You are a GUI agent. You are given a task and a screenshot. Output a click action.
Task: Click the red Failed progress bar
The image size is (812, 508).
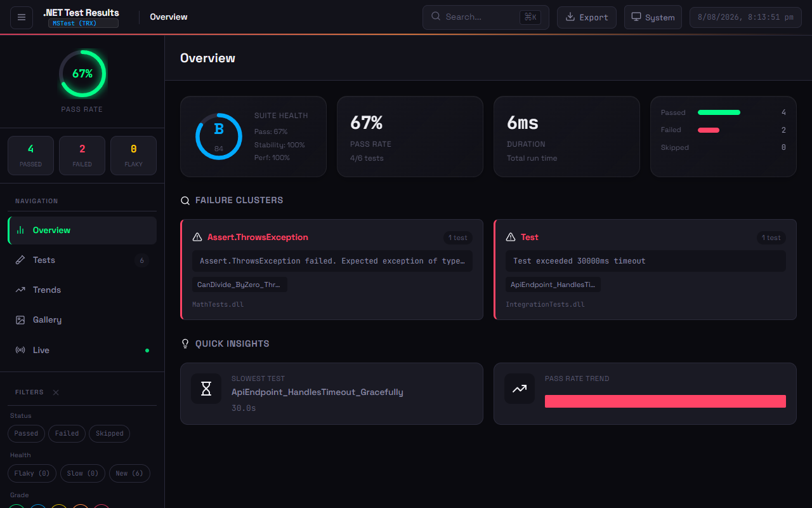coord(709,130)
